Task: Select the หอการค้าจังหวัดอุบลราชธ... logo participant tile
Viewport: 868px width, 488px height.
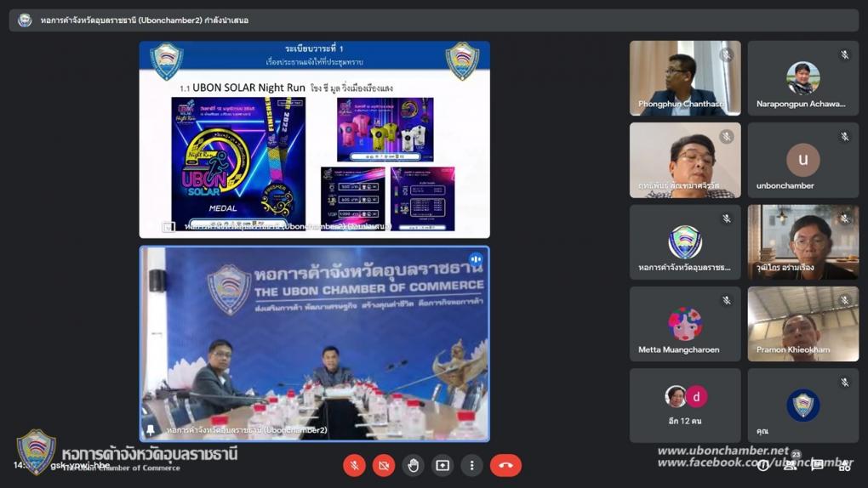Action: click(685, 241)
